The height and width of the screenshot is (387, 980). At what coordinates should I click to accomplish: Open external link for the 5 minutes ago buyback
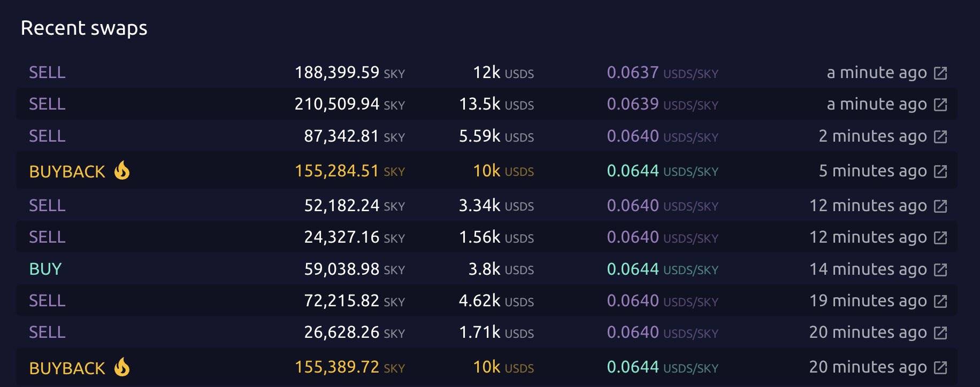tap(940, 172)
